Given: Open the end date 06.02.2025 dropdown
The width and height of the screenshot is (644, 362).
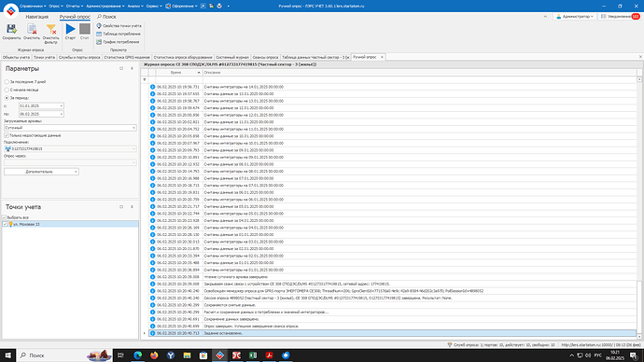Looking at the screenshot, I should [x=62, y=114].
